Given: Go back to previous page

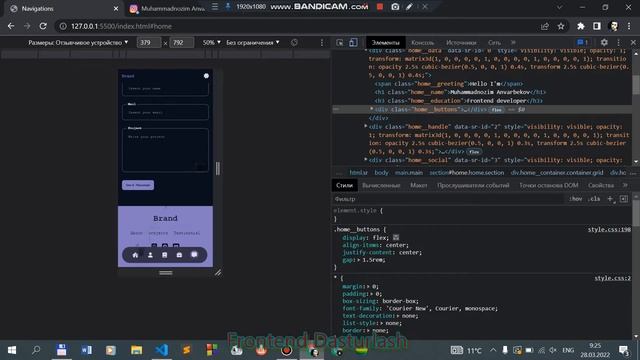Looking at the screenshot, I should (11, 26).
